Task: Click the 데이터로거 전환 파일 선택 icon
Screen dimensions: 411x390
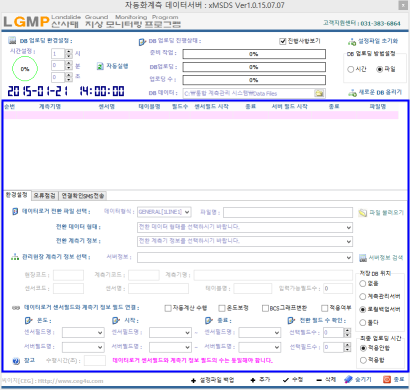Action: [15, 211]
